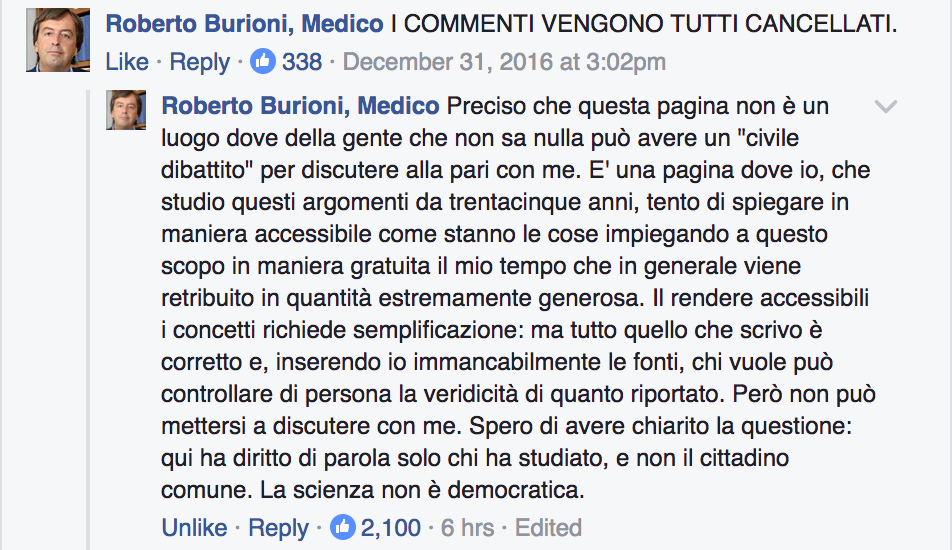Open the smaller profile photo in reply
952x550 pixels.
click(128, 110)
